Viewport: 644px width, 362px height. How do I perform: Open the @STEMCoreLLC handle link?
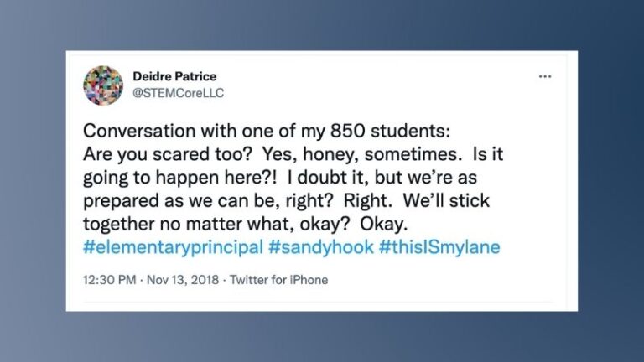pos(179,92)
